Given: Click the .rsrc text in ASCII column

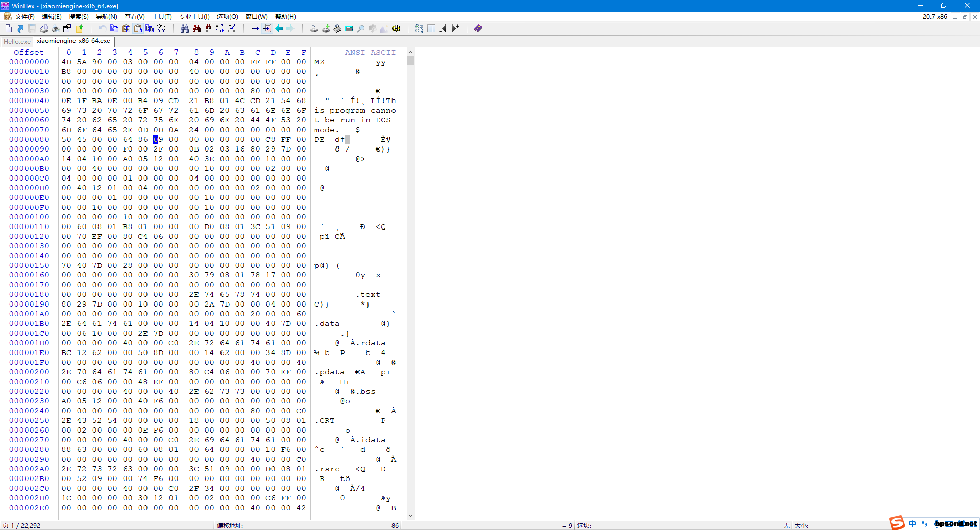Looking at the screenshot, I should point(327,469).
